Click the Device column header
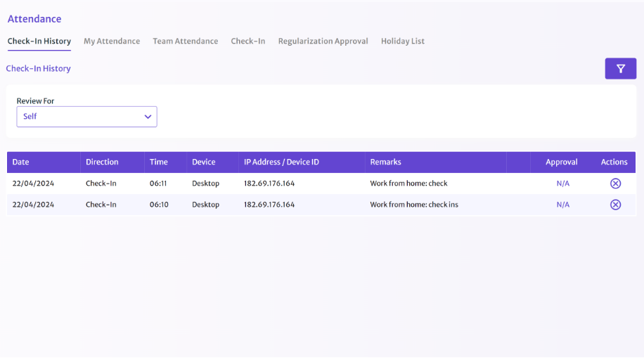This screenshot has width=644, height=358. click(204, 162)
